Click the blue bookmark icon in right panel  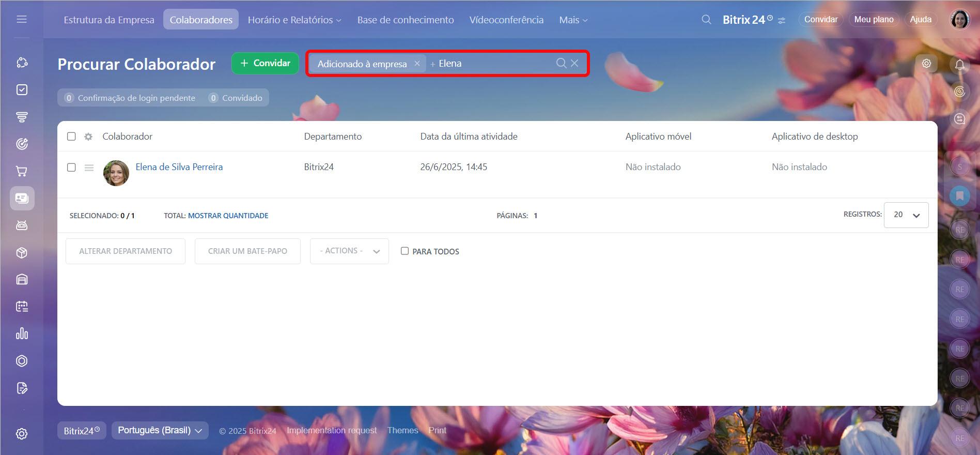960,196
